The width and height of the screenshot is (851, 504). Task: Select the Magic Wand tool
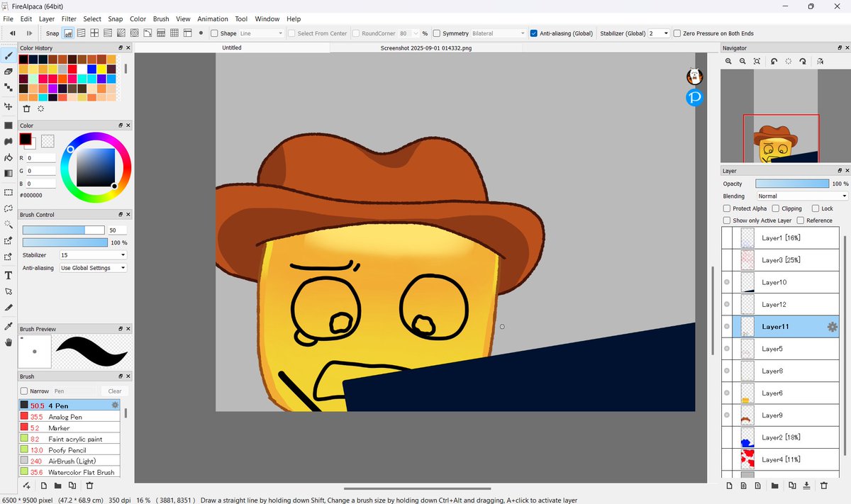[9, 224]
